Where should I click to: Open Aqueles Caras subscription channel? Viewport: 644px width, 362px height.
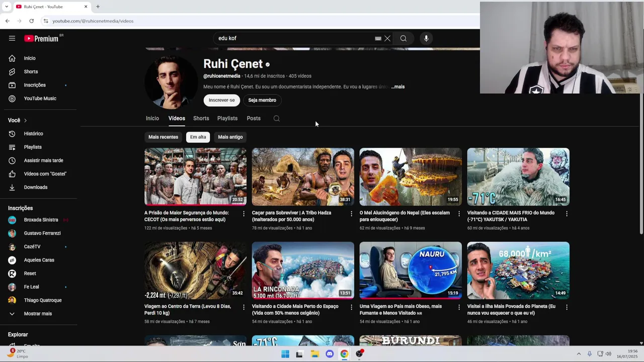39,260
